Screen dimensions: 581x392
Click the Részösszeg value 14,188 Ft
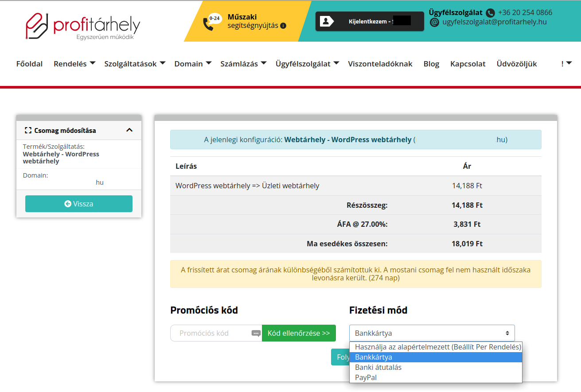pos(467,205)
